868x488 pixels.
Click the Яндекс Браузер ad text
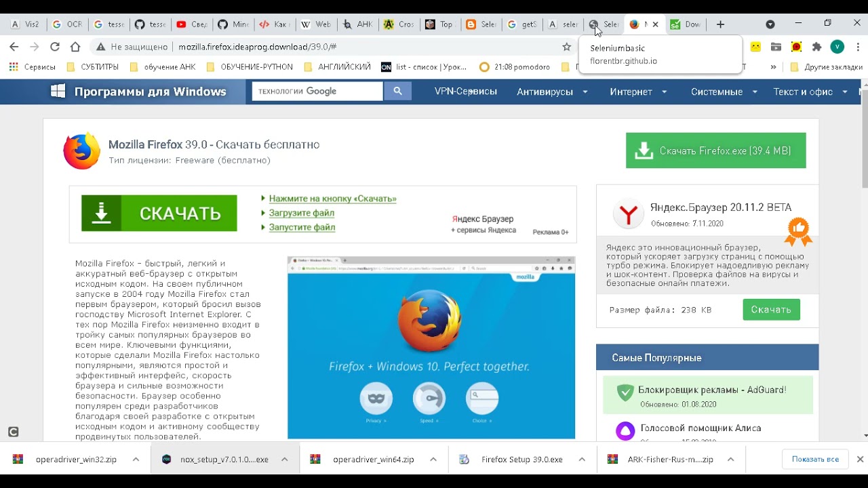pos(483,219)
